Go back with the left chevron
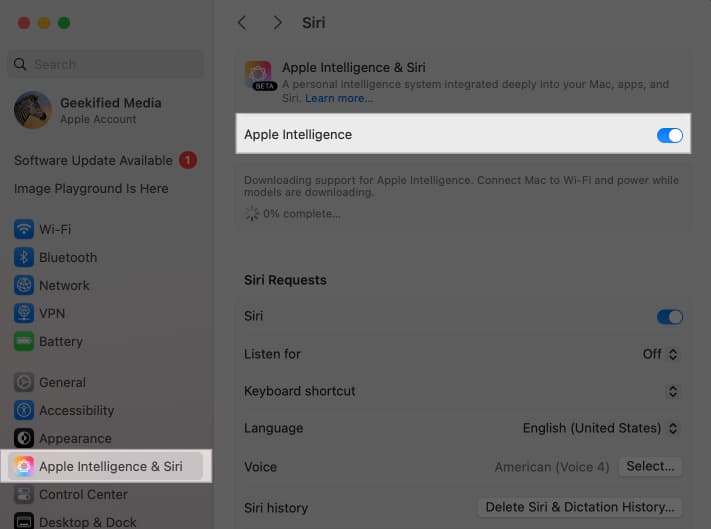The width and height of the screenshot is (711, 529). 243,23
